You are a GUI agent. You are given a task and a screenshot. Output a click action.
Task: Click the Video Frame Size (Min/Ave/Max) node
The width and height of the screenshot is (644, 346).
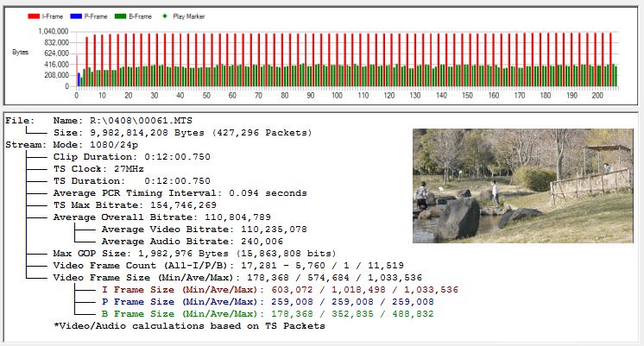237,278
